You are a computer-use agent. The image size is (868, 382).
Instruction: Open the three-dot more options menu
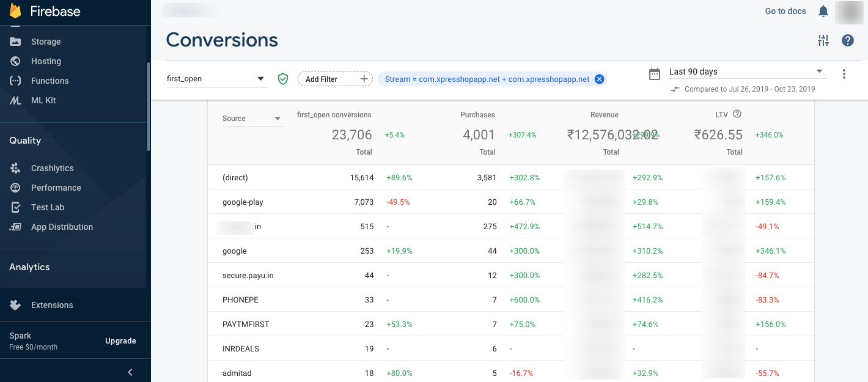(844, 74)
